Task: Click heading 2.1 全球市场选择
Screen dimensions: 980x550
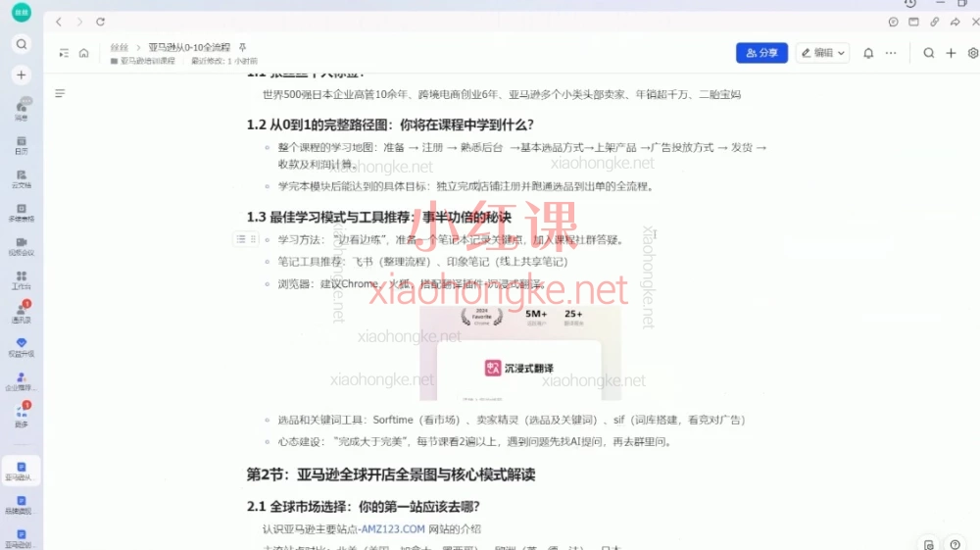Action: tap(364, 506)
